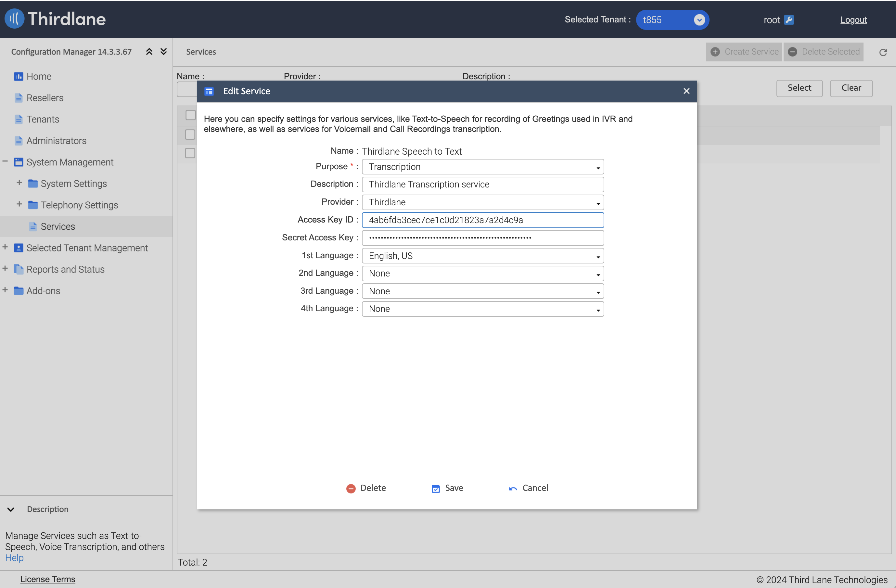
Task: Click the Select filter button
Action: 799,88
